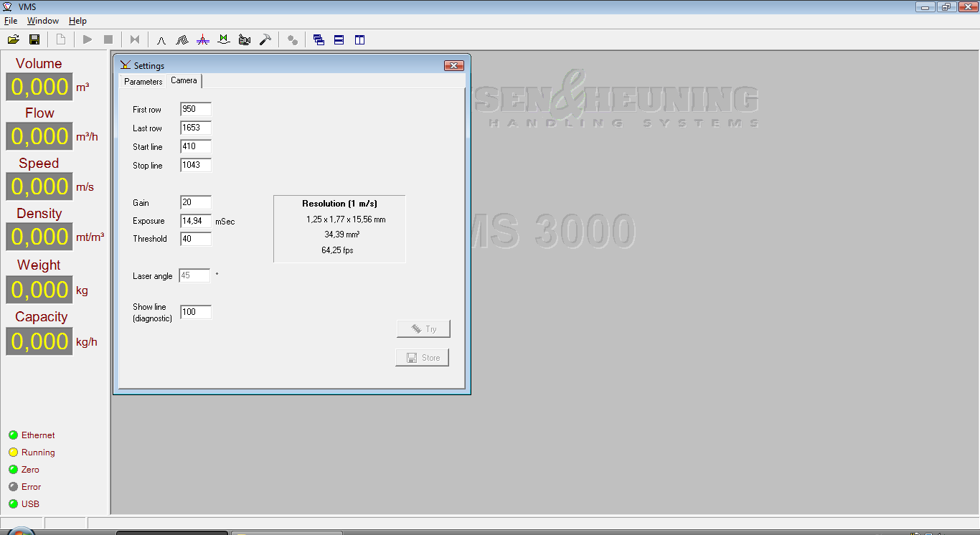Click the Start line input field

point(196,146)
